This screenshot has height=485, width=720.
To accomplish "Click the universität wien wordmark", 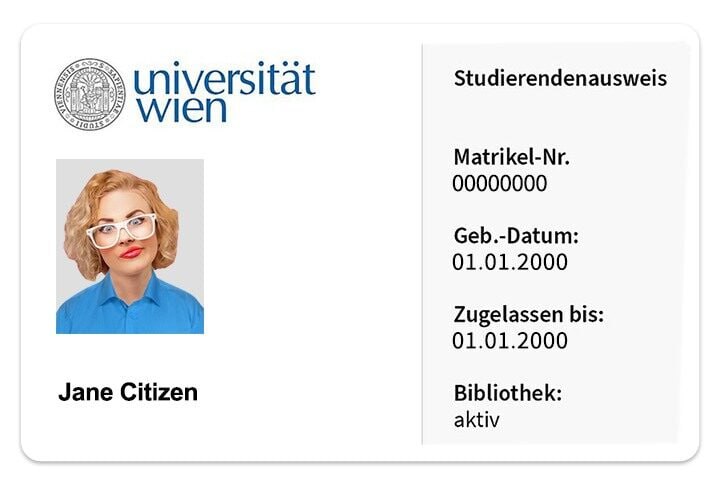I will pos(225,91).
